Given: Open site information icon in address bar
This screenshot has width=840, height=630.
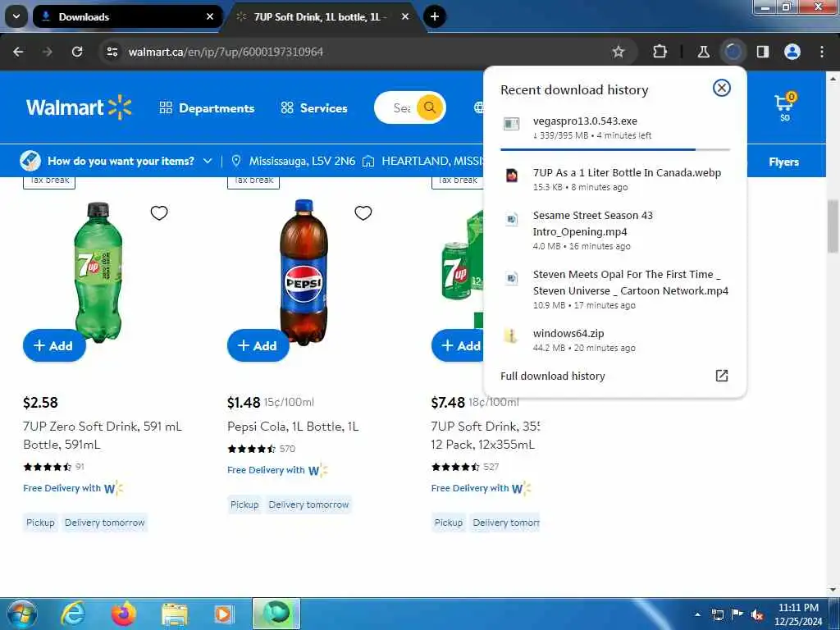Looking at the screenshot, I should 112,52.
